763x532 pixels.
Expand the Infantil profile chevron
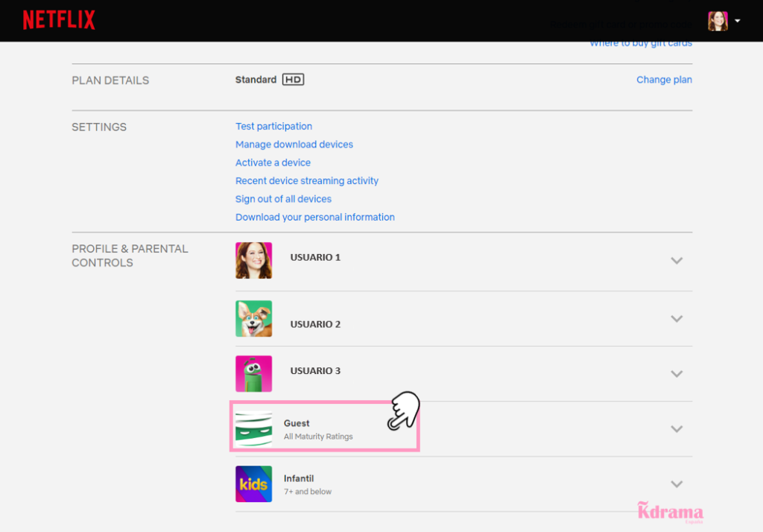[677, 484]
